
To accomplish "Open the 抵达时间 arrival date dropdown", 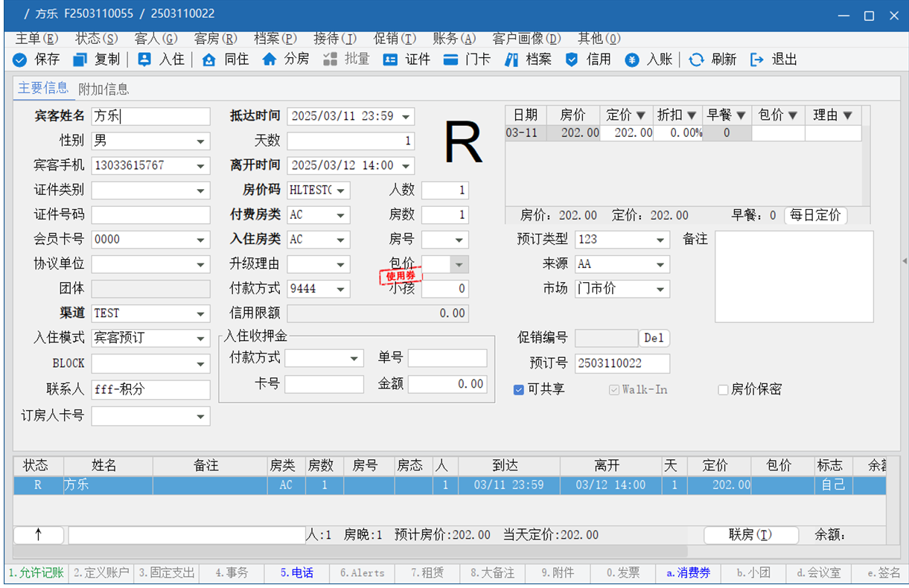I will 405,116.
